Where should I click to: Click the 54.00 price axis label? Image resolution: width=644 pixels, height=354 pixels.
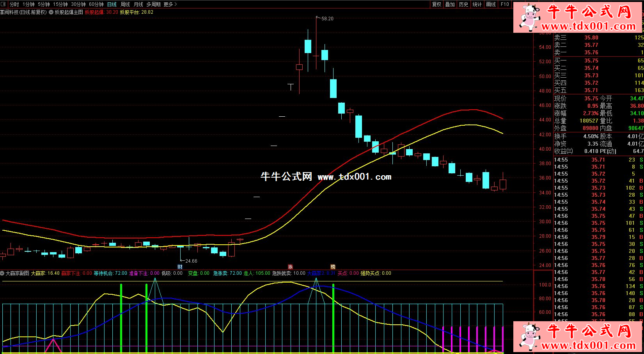pos(545,47)
